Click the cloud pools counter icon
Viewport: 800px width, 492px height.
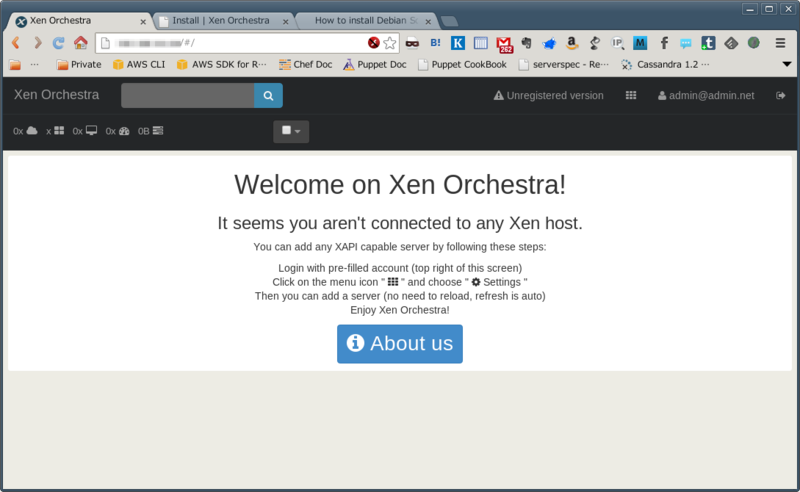(32, 131)
